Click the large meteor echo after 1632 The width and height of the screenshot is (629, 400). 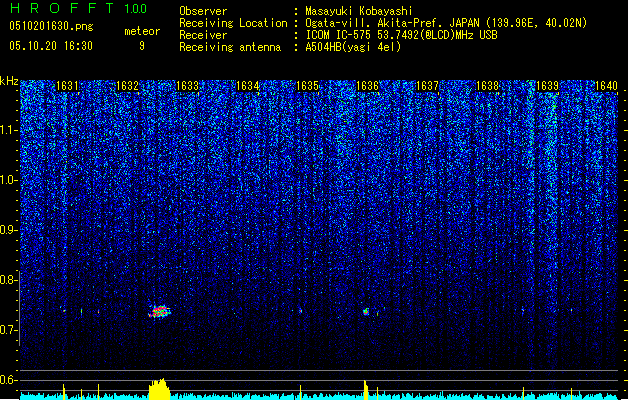coord(160,311)
